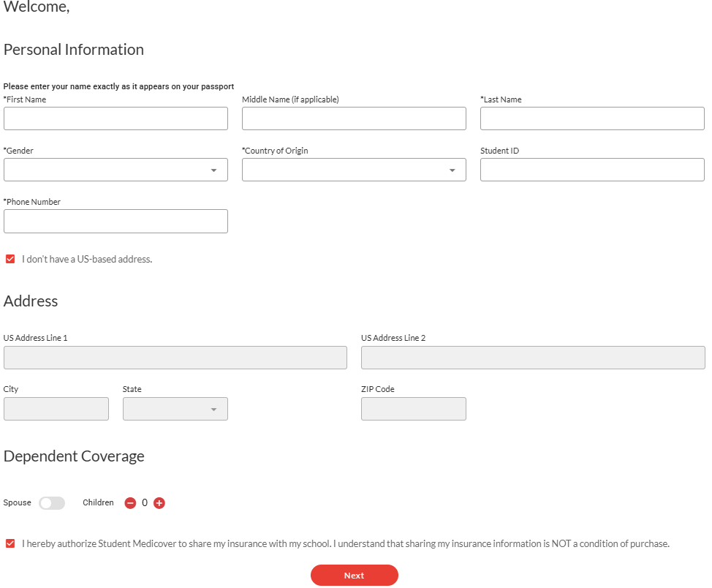Click the passport name instruction text
The height and width of the screenshot is (588, 712).
tap(118, 86)
